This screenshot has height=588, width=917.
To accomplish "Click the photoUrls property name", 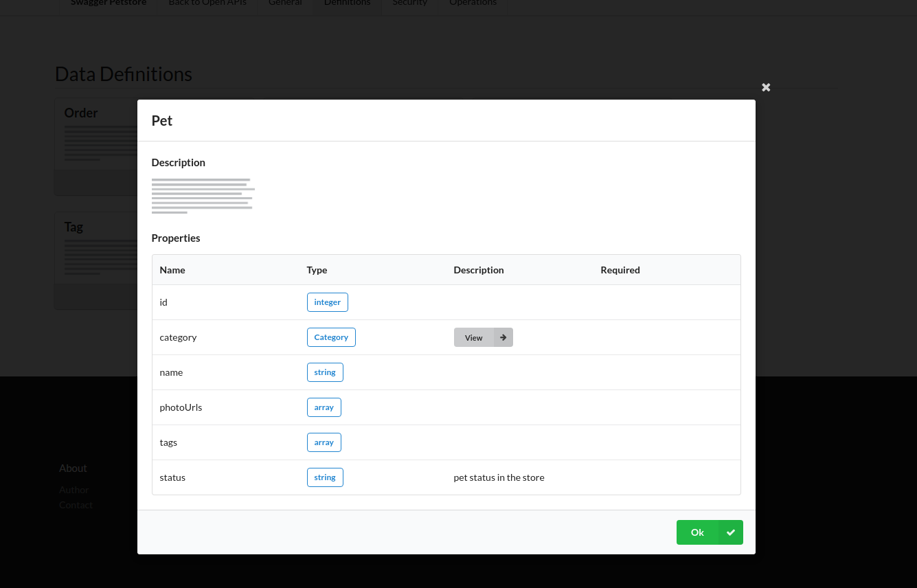I will coord(181,407).
